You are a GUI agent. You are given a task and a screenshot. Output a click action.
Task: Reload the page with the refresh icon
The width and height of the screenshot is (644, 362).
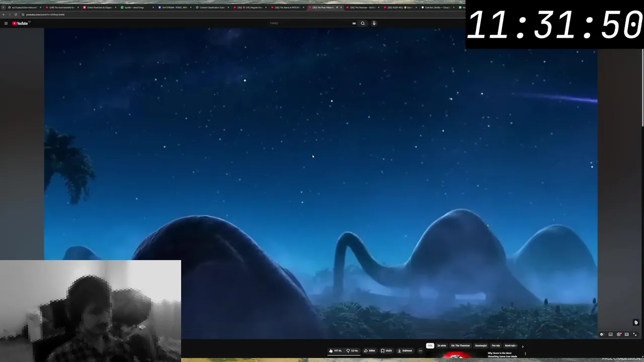15,15
